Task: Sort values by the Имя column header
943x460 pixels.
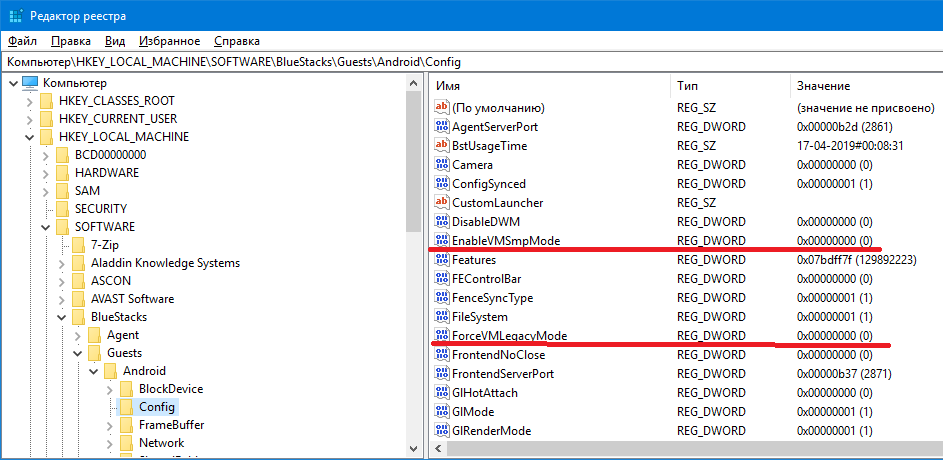Action: point(550,86)
